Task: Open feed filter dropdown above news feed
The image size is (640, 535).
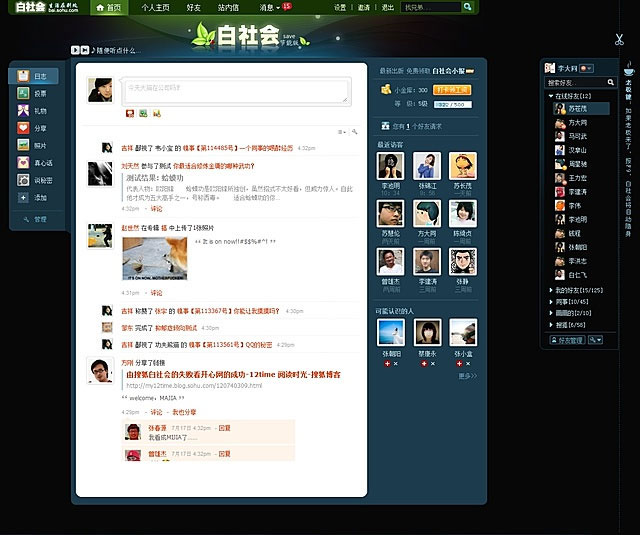Action: click(x=342, y=132)
